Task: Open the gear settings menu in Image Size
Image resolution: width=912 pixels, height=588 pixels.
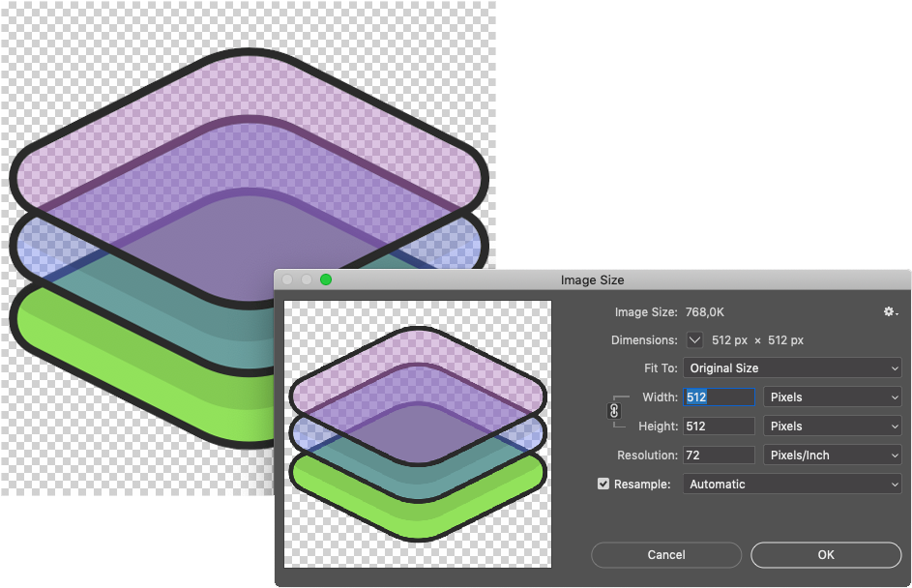Action: click(x=890, y=311)
